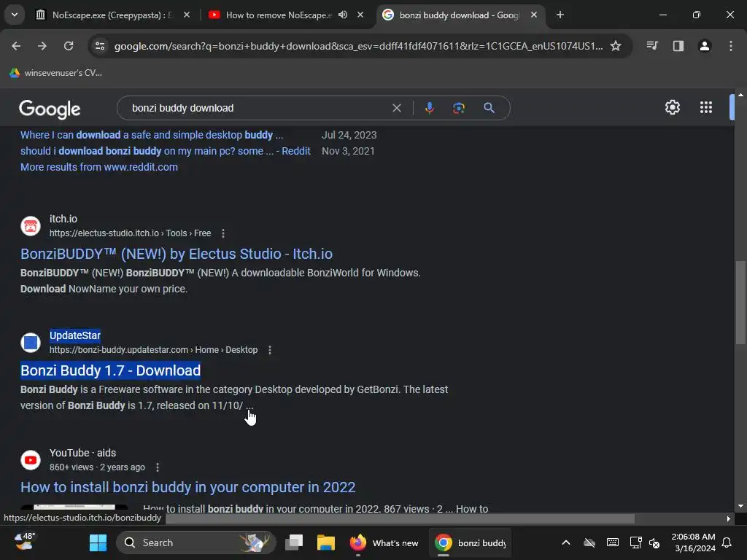Open a new browser tab

pyautogui.click(x=560, y=15)
